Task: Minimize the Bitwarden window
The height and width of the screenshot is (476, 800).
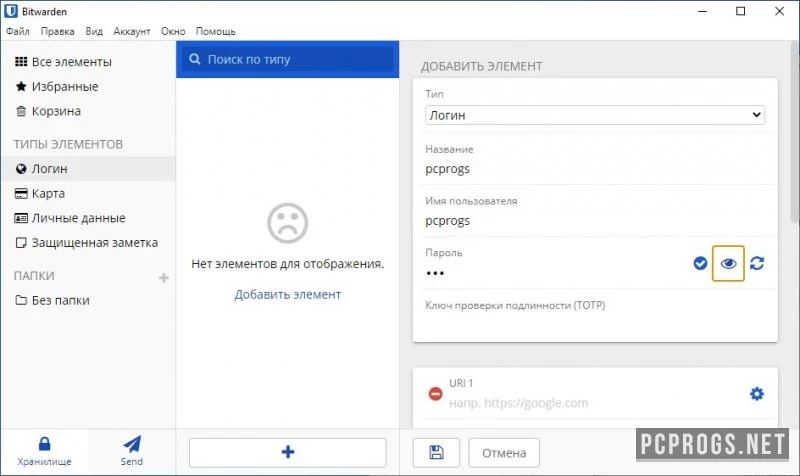Action: (x=703, y=11)
